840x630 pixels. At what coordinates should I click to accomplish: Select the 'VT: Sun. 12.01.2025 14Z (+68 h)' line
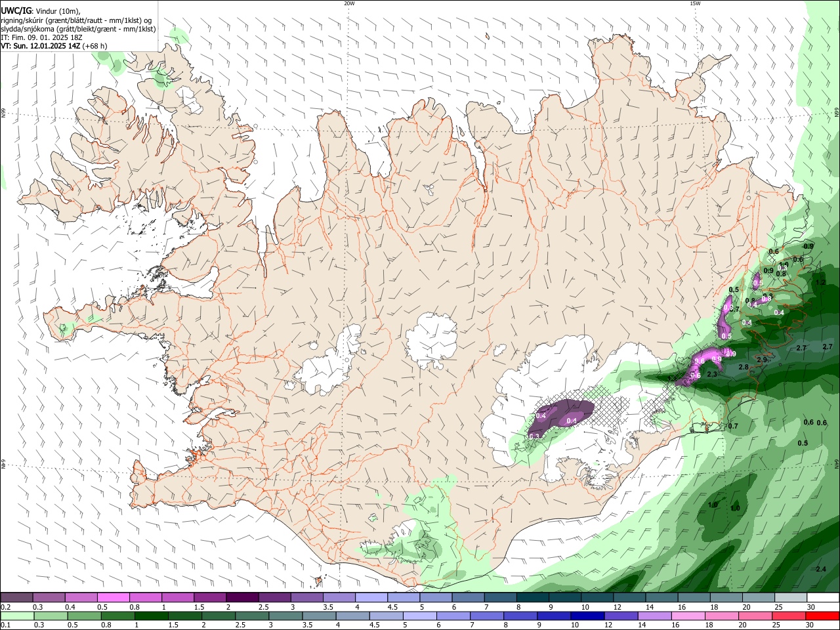point(54,46)
